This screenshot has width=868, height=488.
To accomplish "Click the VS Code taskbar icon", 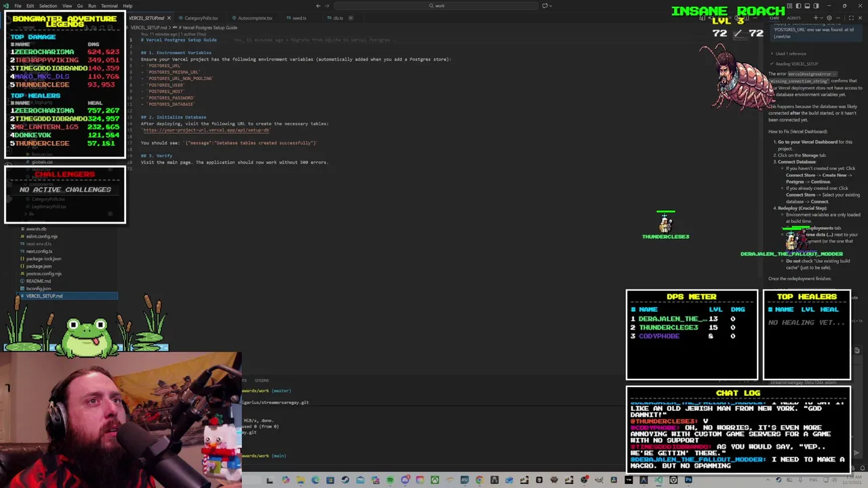I will coord(658,480).
